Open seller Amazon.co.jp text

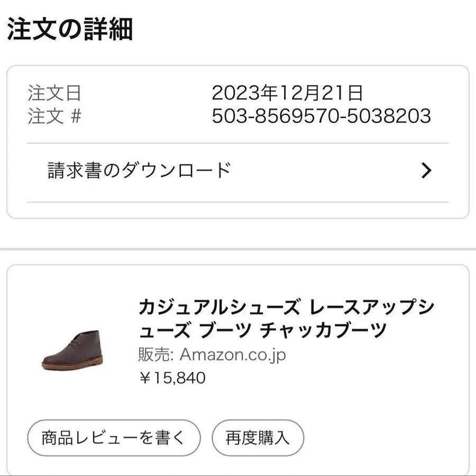233,354
